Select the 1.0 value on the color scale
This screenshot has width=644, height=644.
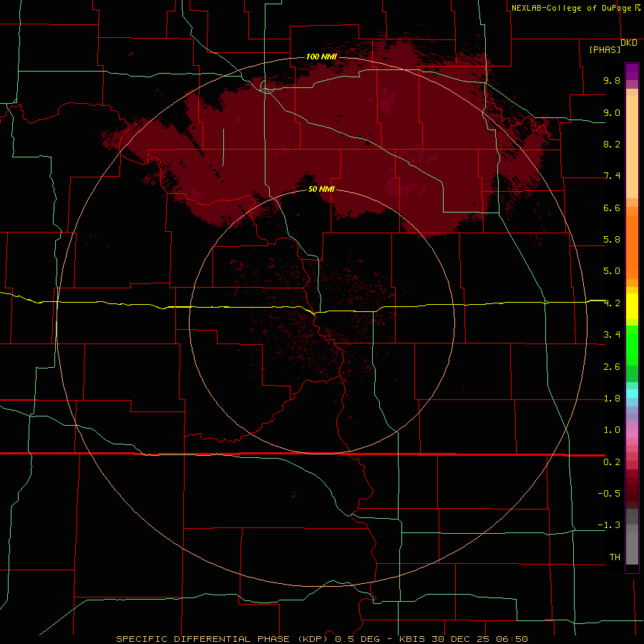click(612, 430)
